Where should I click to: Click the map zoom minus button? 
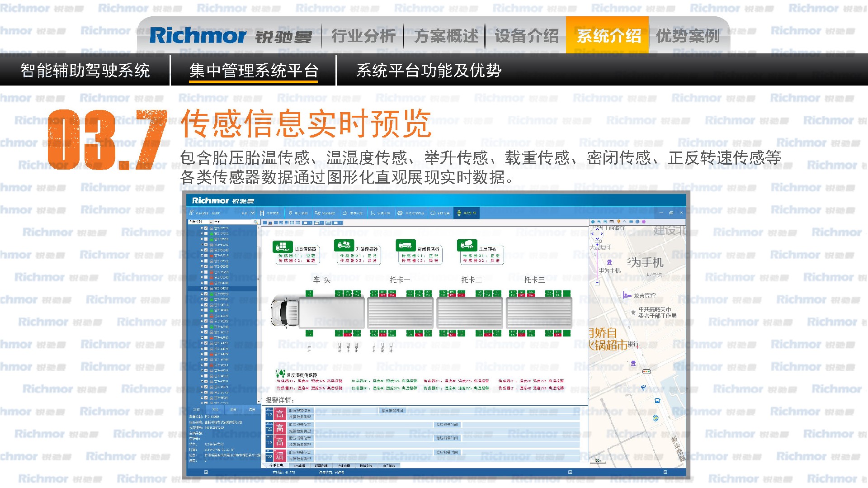click(x=597, y=283)
